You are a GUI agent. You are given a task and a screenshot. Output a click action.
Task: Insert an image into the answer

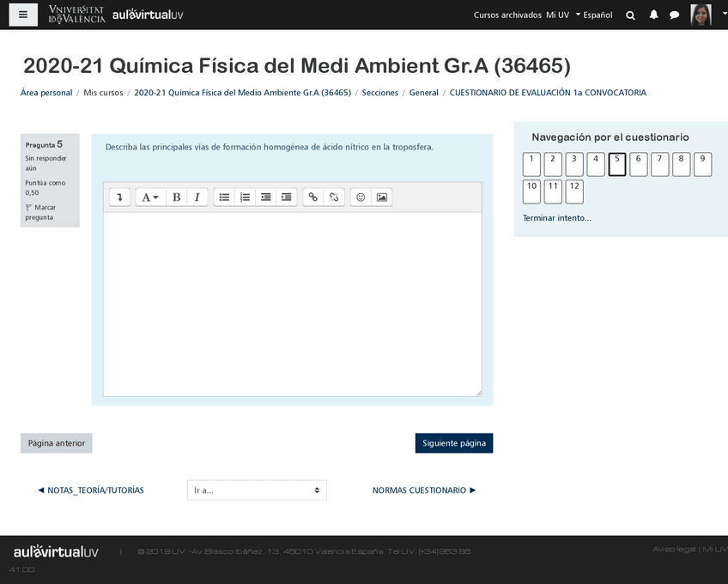382,198
